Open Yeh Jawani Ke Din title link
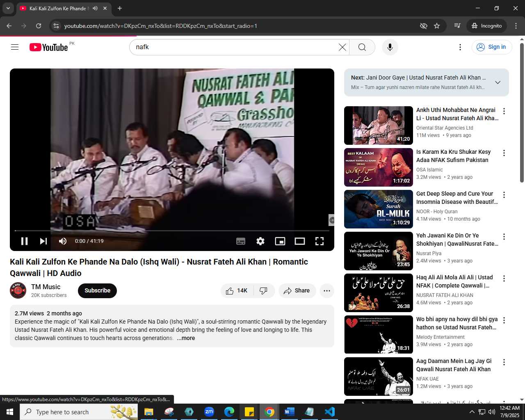525x420 pixels. (457, 240)
